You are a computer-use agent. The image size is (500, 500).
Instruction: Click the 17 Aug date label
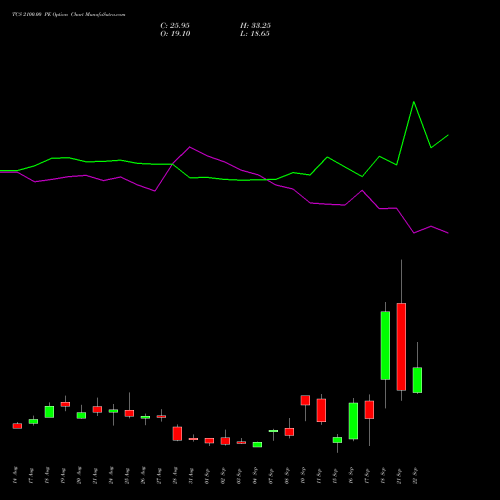tap(31, 475)
